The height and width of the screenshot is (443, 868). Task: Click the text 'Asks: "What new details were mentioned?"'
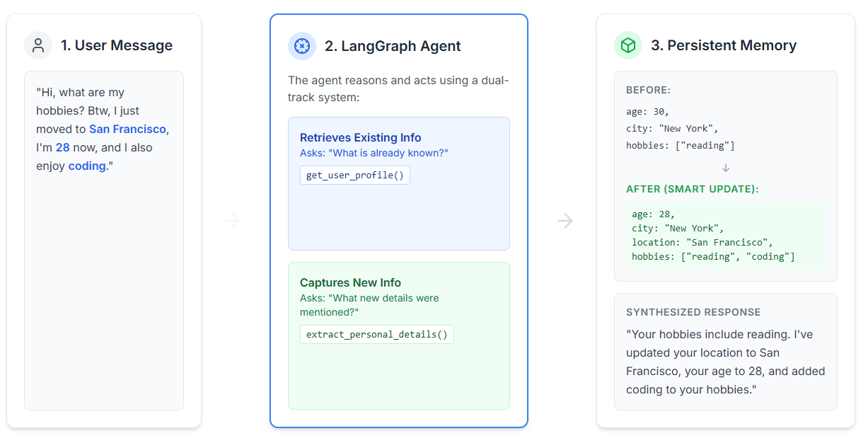369,305
